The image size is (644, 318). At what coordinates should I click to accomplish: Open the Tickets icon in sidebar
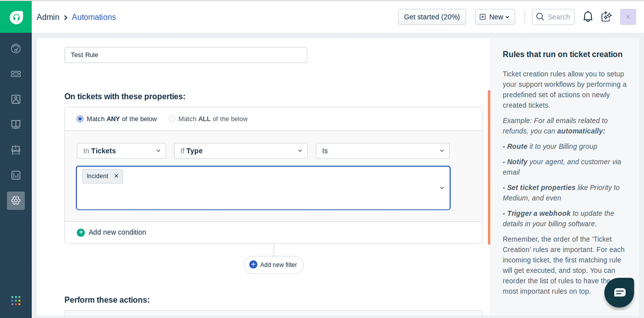click(x=16, y=74)
